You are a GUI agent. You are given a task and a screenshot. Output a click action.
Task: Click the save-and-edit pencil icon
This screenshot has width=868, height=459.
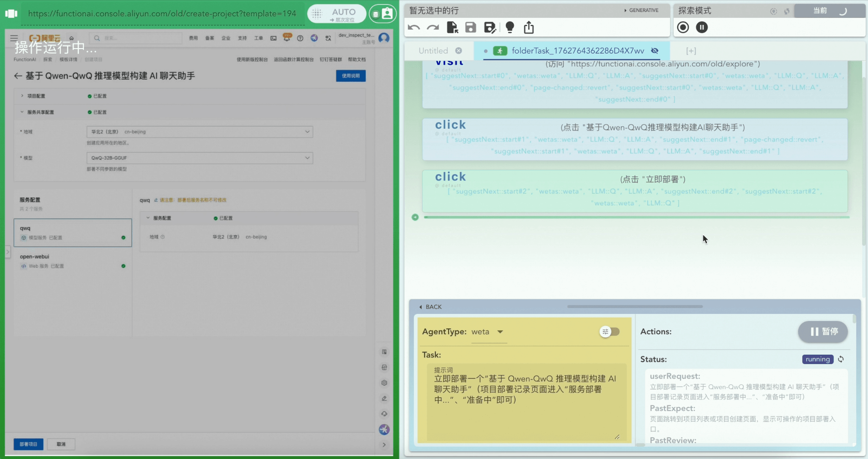point(489,27)
